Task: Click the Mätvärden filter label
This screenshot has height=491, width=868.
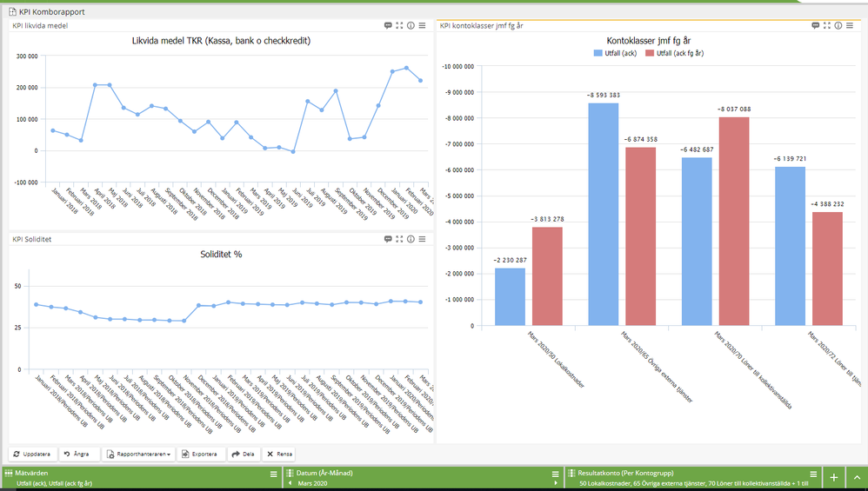Action: point(31,474)
